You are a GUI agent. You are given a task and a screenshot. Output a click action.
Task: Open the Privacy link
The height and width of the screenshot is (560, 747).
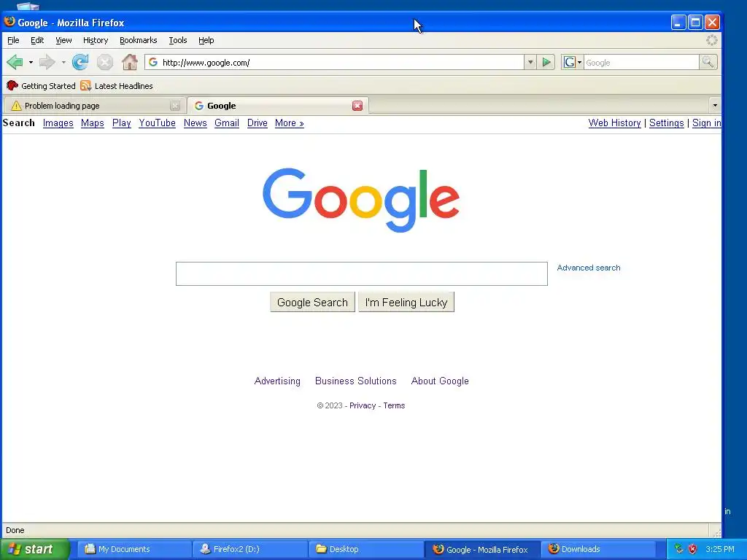pyautogui.click(x=363, y=405)
